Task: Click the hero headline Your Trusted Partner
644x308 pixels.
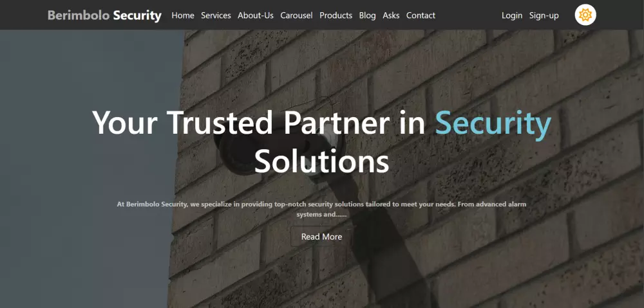Action: pos(241,123)
